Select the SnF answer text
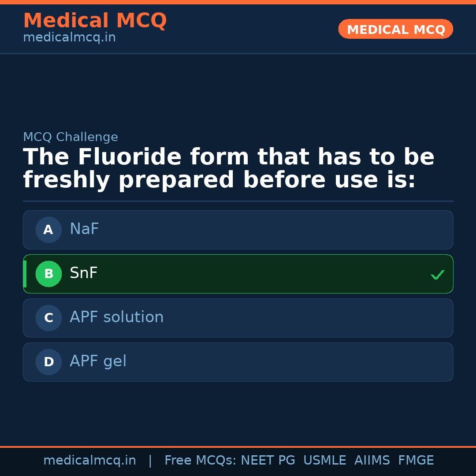 coord(84,273)
